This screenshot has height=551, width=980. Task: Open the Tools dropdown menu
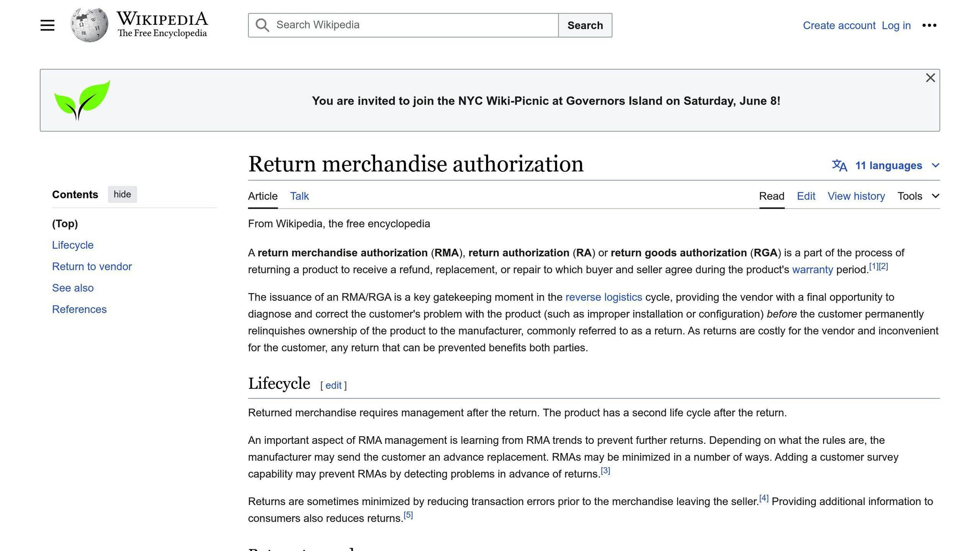coord(918,196)
